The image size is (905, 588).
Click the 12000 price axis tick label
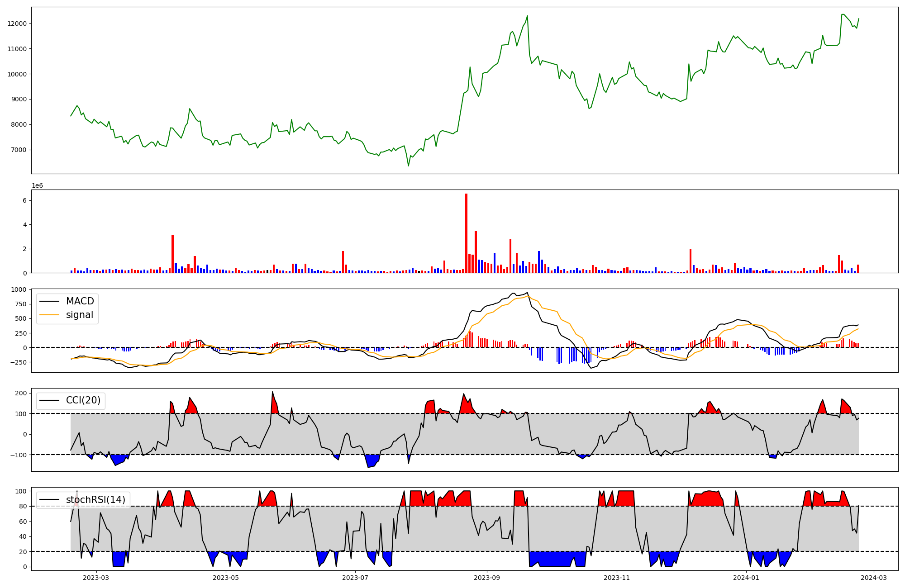tap(17, 24)
